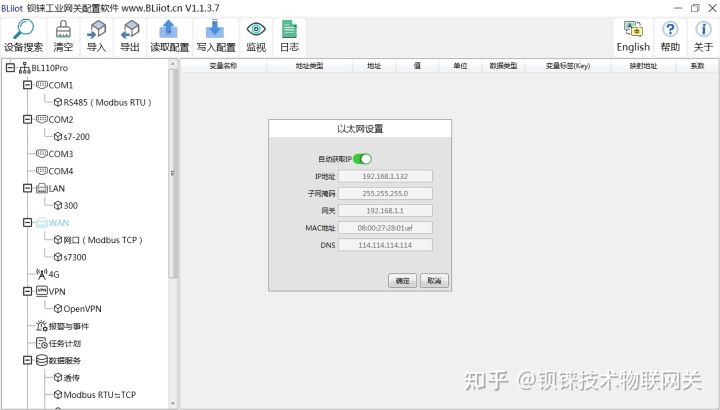
Task: Click the tree panel vertical scrollbar
Action: tap(173, 174)
